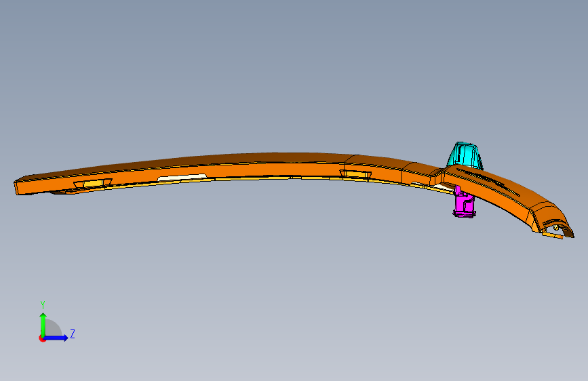
Task: Select the cyan clip part on the model
Action: pos(465,155)
